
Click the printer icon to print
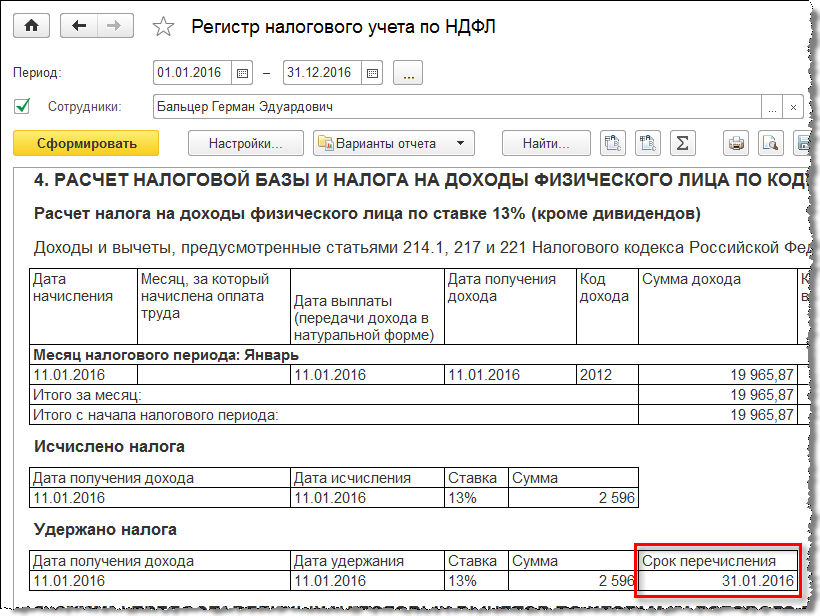(737, 143)
